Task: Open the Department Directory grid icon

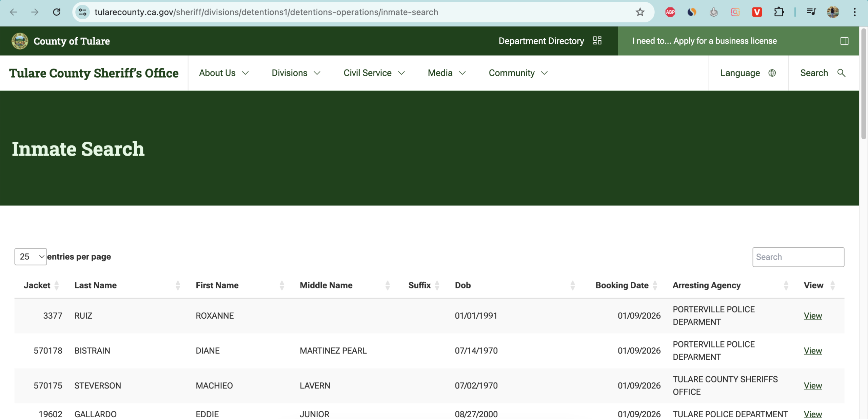Action: [597, 41]
